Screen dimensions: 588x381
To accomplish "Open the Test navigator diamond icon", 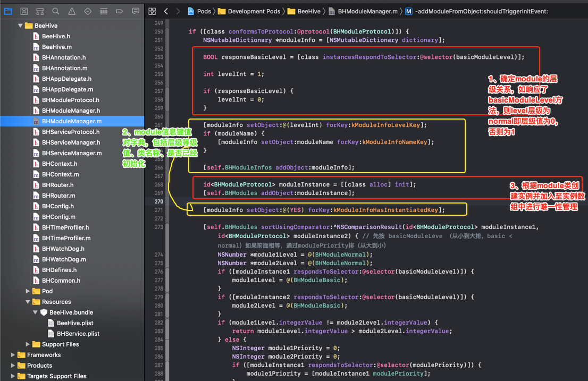I will 88,11.
